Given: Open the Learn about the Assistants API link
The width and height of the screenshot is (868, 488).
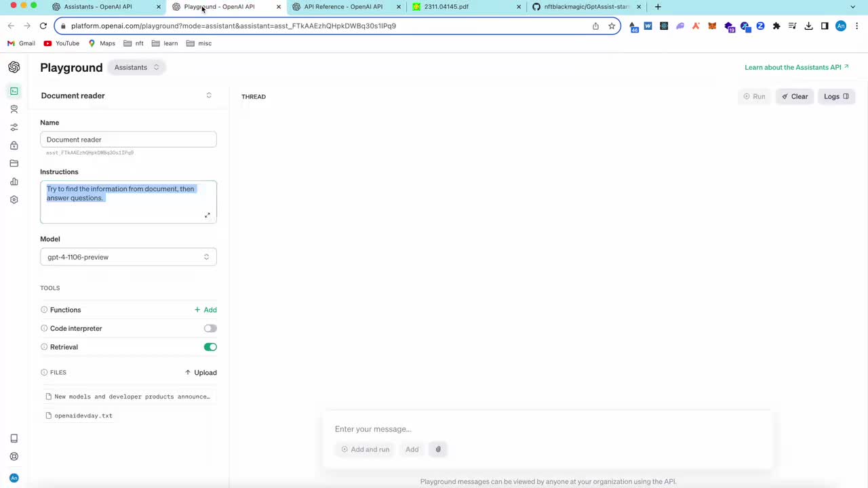Looking at the screenshot, I should click(x=796, y=67).
